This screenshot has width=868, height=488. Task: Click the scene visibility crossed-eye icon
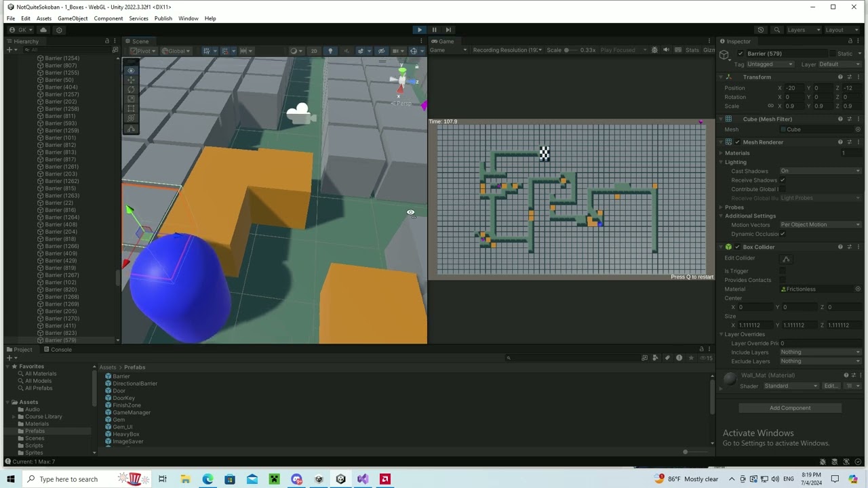381,51
